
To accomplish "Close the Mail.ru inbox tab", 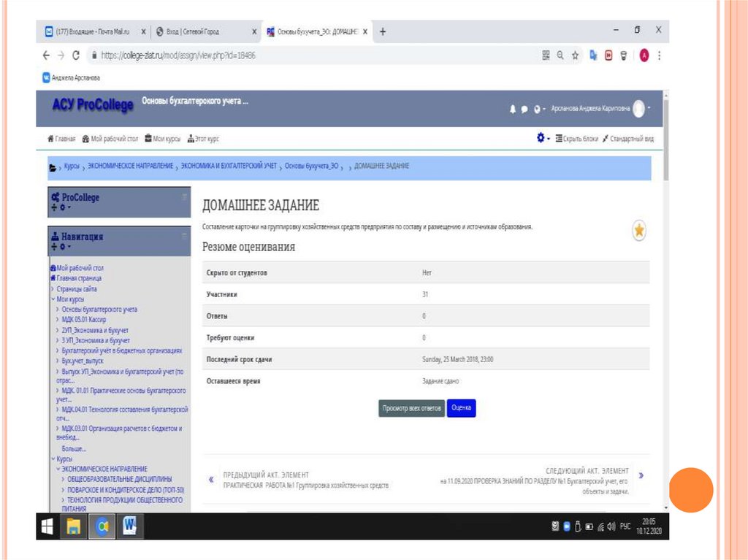I will [143, 31].
